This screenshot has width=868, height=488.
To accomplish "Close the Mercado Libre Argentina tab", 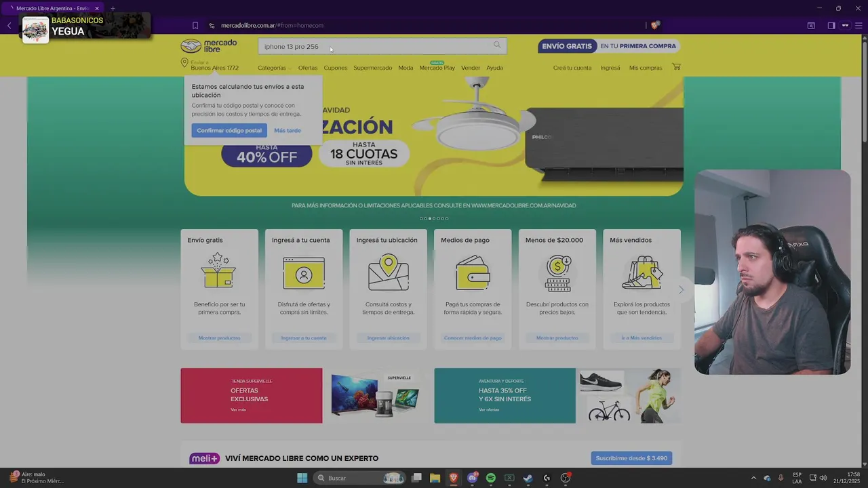I will [97, 8].
